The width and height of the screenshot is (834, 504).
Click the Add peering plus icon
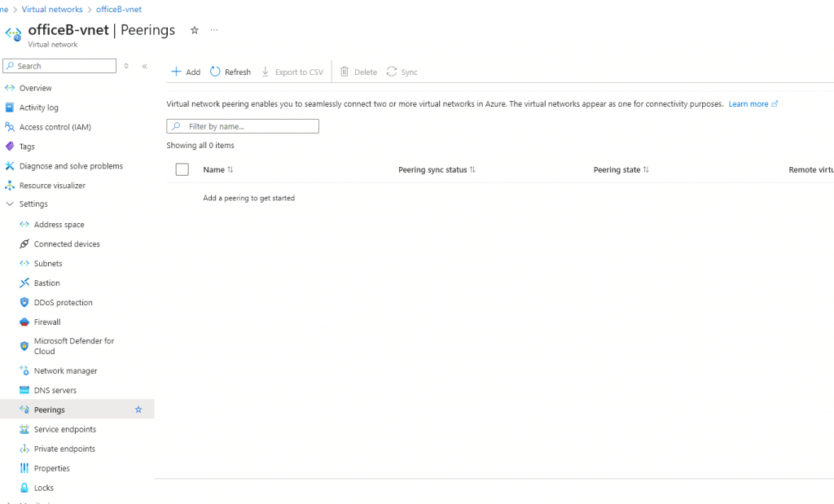176,72
